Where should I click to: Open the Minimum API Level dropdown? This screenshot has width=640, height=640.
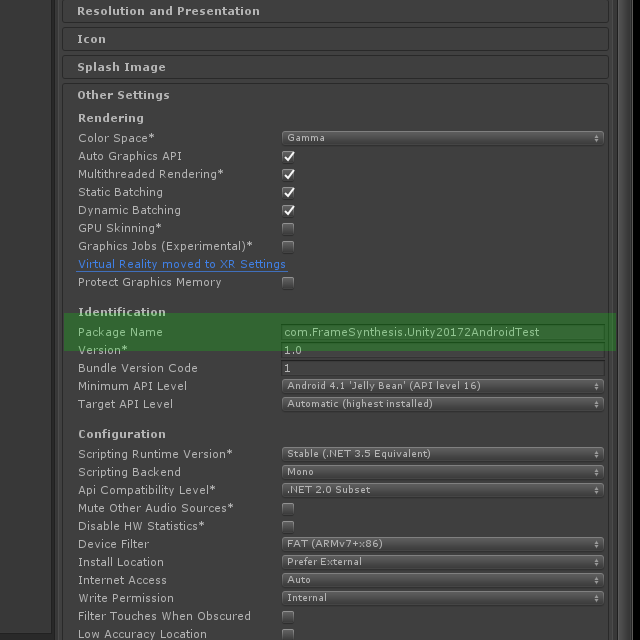click(x=442, y=386)
